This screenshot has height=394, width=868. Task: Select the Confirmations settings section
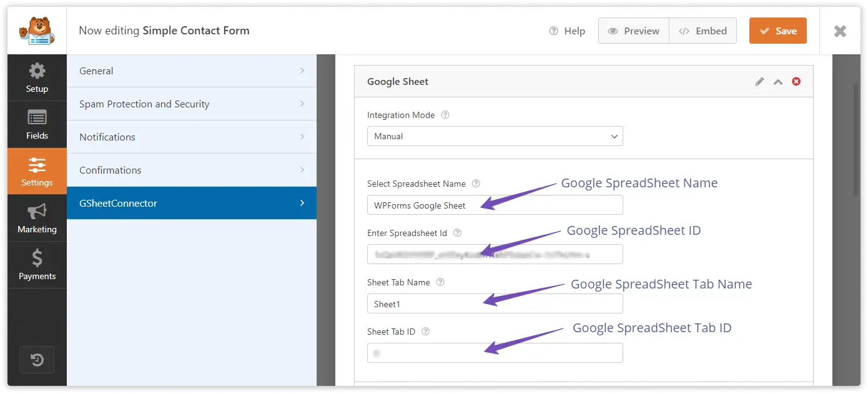point(191,170)
